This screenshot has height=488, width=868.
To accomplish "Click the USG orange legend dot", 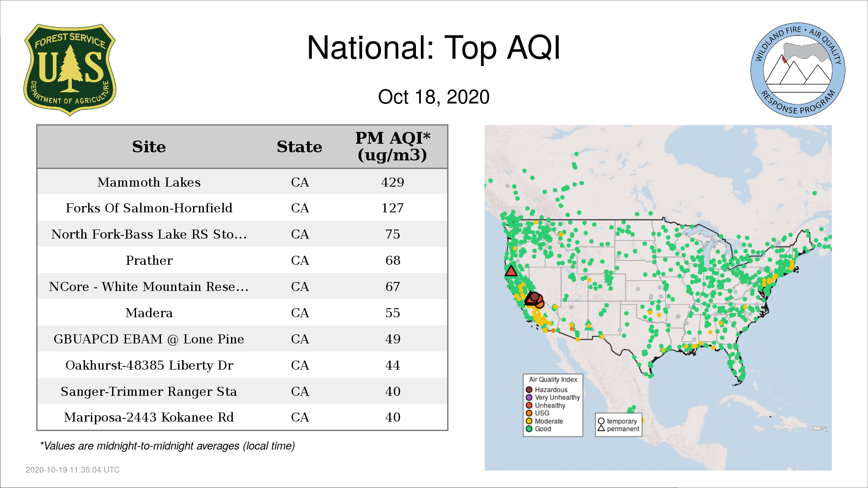I will point(529,413).
